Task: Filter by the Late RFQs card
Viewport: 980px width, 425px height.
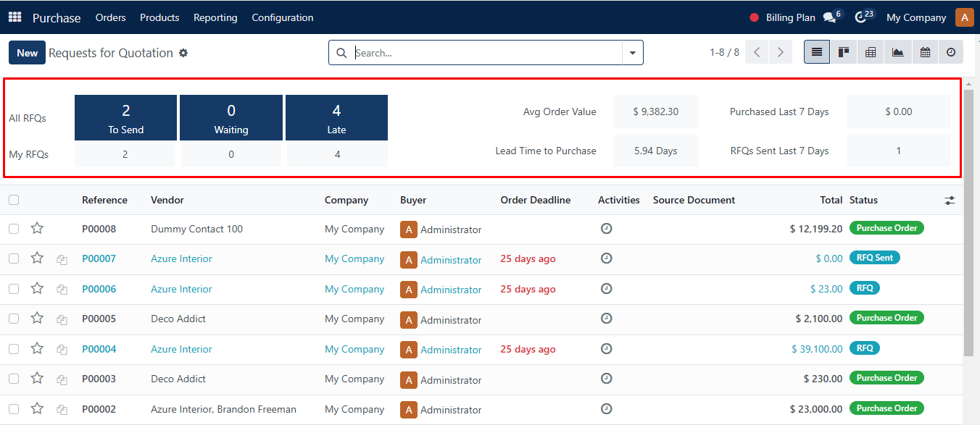Action: click(336, 117)
